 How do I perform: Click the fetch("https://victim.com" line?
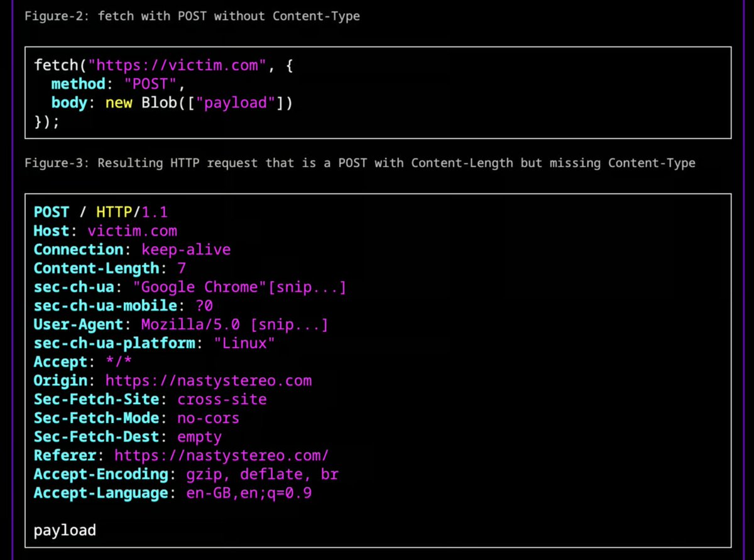[164, 65]
